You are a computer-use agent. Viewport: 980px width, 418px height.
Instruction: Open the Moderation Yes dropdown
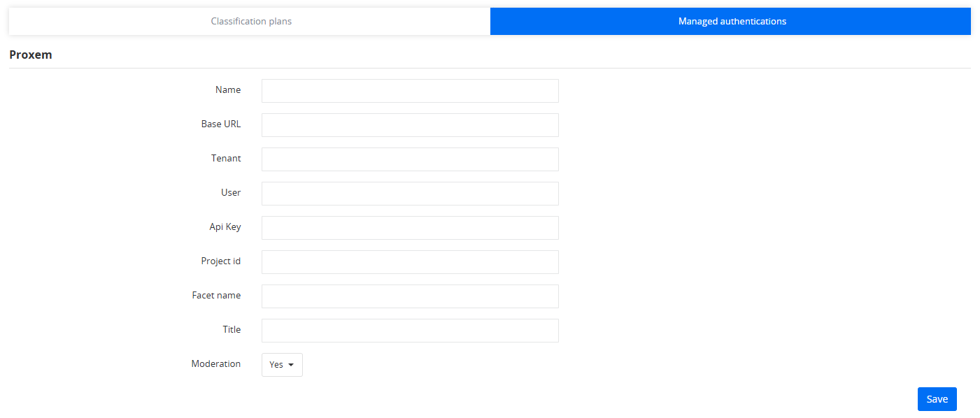point(282,365)
